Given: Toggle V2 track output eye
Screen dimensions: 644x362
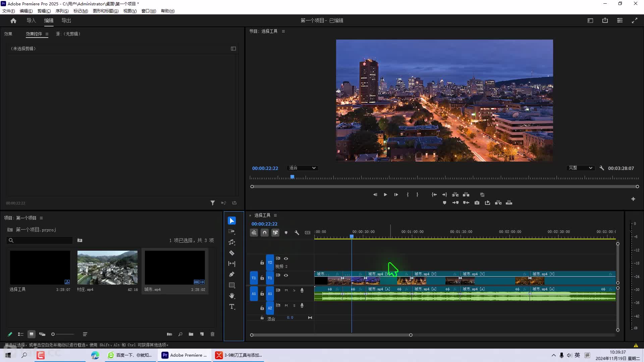Looking at the screenshot, I should (x=286, y=258).
